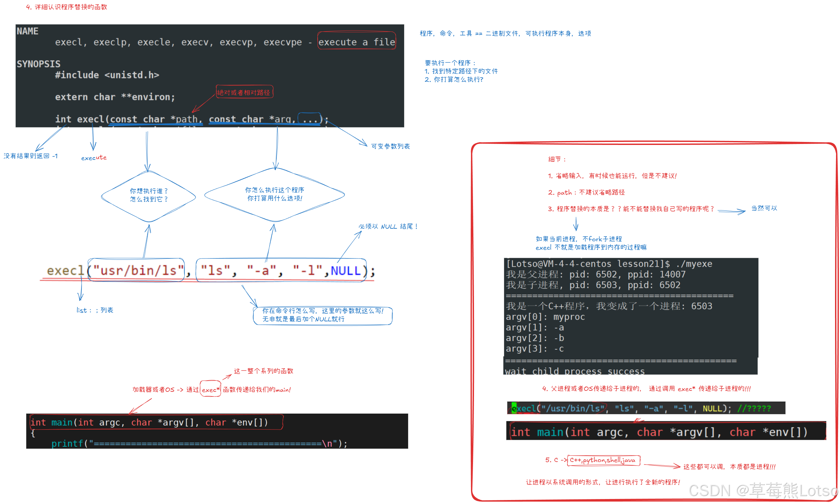Click the blue NULL keyword in execl call
Screen dimensions: 840x504
click(345, 271)
